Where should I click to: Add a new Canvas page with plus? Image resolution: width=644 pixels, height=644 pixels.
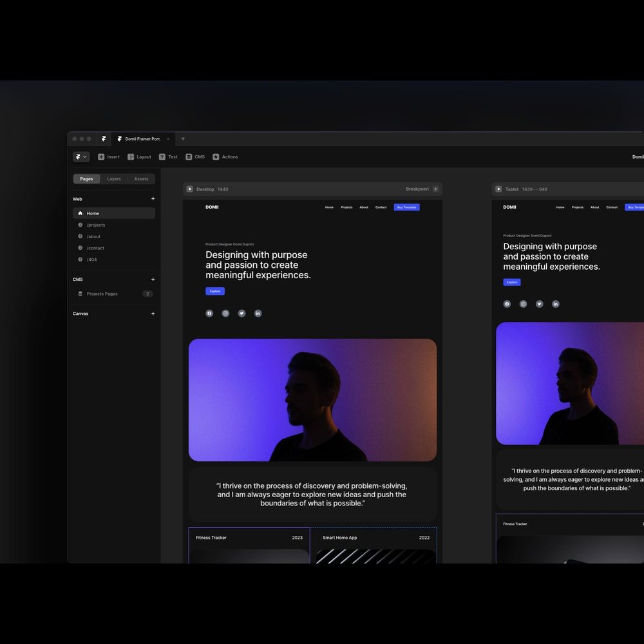[153, 314]
